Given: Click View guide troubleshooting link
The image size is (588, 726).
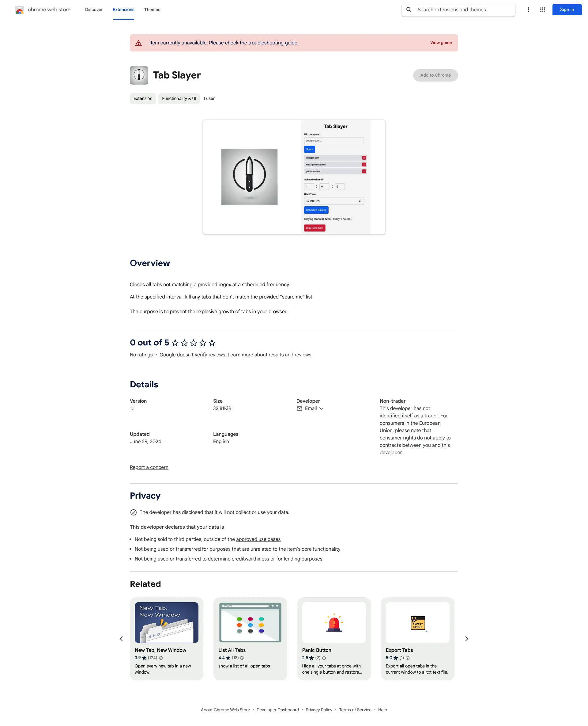Looking at the screenshot, I should click(441, 43).
